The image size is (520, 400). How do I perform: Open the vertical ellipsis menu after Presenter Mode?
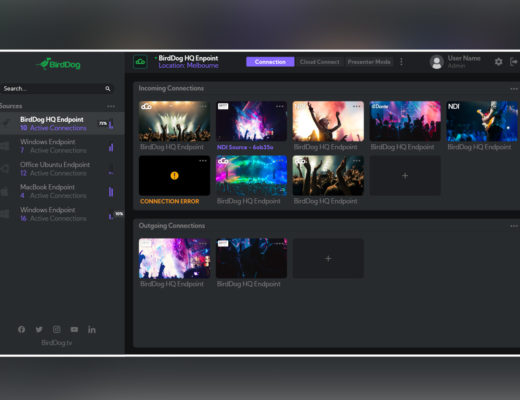401,62
